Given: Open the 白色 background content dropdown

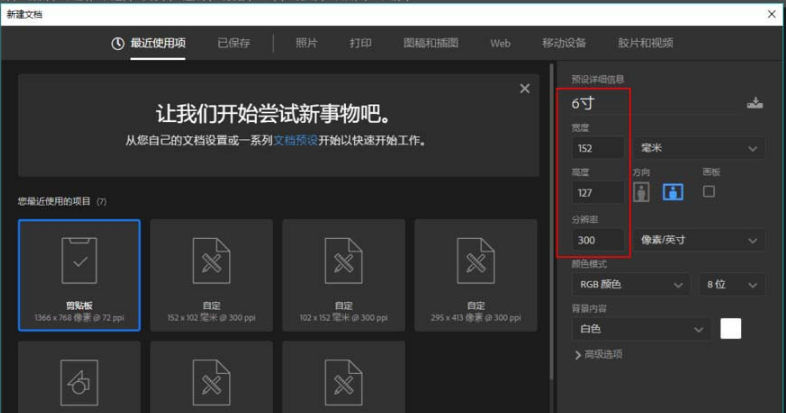Looking at the screenshot, I should 641,329.
